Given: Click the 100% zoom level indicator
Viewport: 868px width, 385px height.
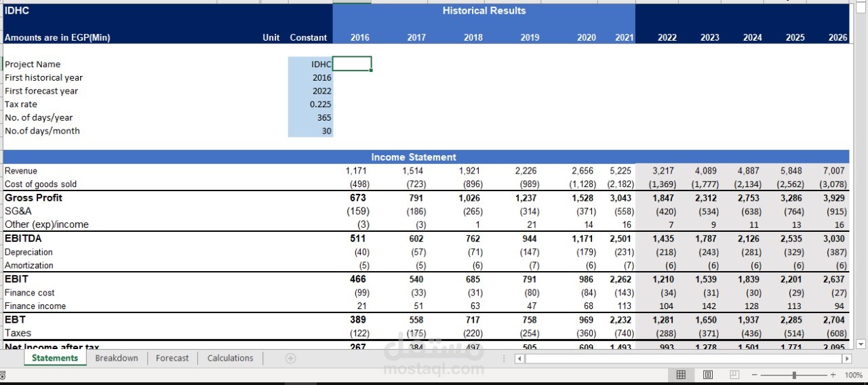Looking at the screenshot, I should coord(853,375).
